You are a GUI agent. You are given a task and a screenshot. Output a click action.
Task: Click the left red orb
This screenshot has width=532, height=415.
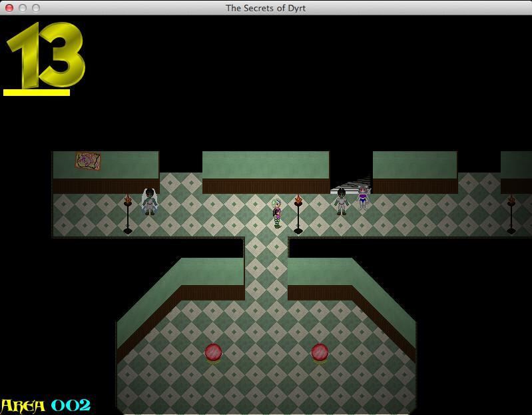214,353
